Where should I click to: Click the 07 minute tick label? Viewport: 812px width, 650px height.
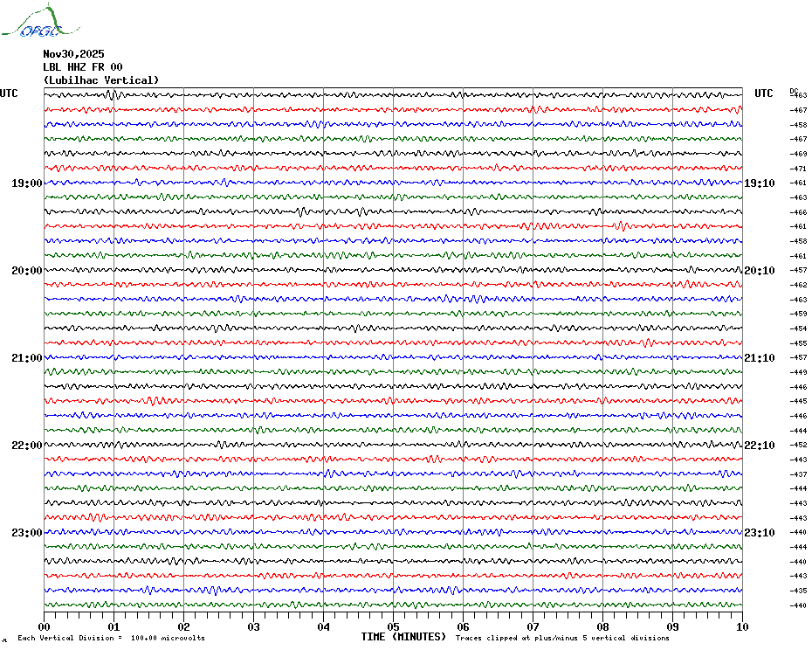tap(533, 626)
